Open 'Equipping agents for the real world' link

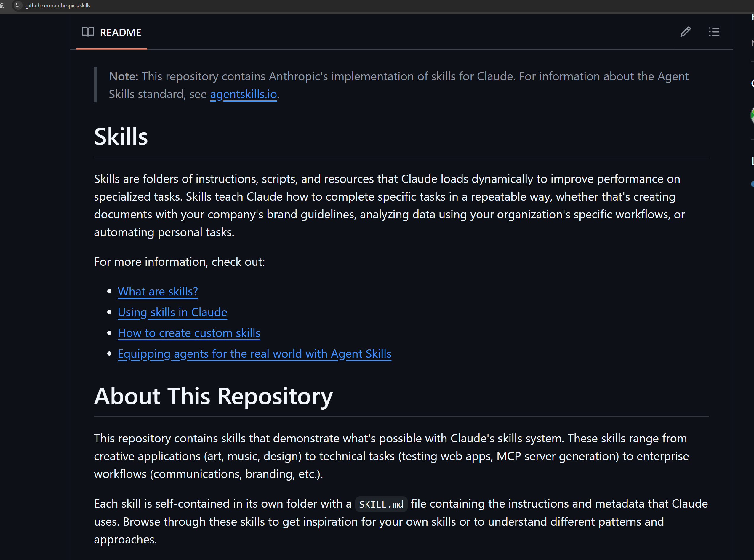254,354
